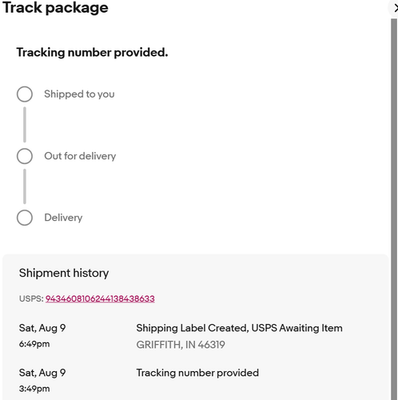Click the connector line above Delivery circle
The height and width of the screenshot is (400, 398).
click(25, 186)
